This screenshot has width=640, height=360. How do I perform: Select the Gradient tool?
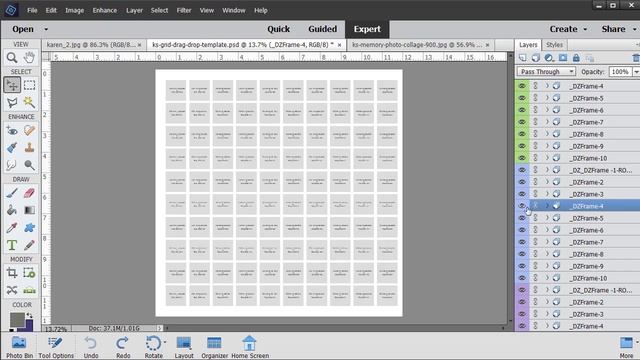(29, 210)
